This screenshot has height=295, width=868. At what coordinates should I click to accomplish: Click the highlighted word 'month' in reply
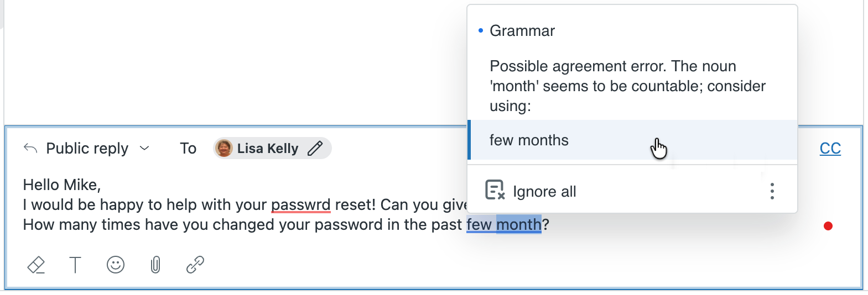(518, 225)
